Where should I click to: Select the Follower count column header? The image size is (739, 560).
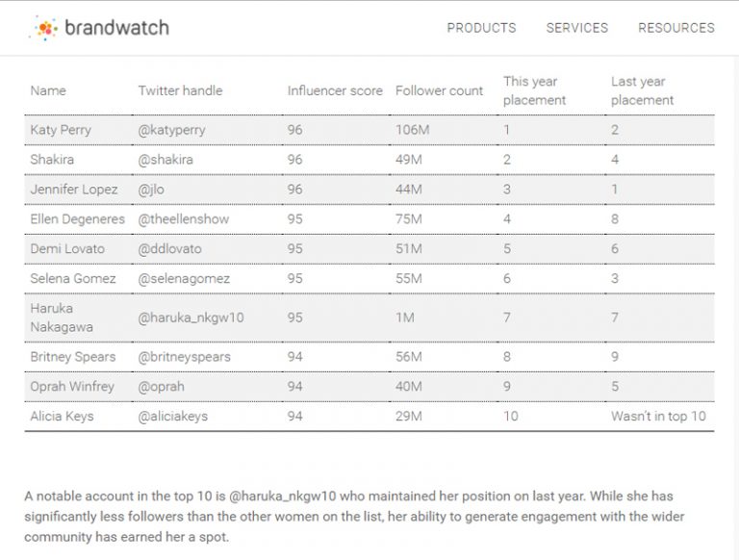[x=439, y=90]
